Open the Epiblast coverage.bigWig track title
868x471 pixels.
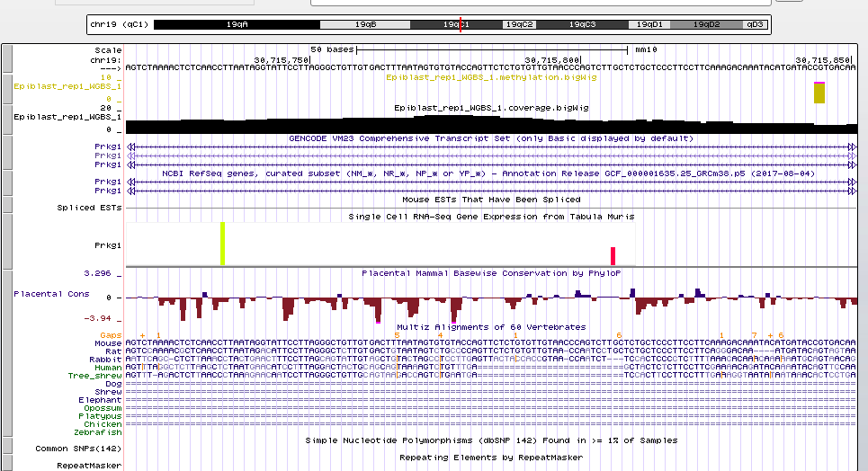tap(491, 108)
